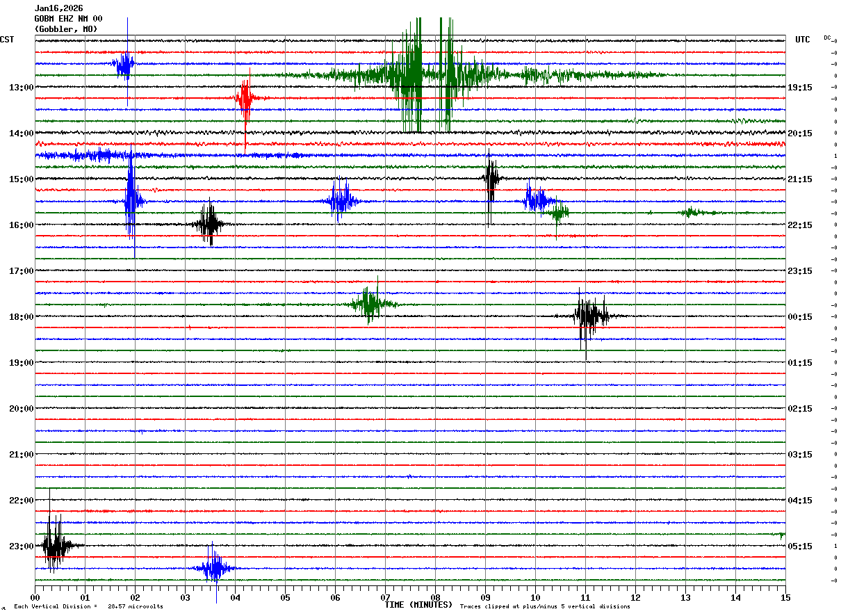
Task: Click the station location (Gobbler, MO)
Action: click(66, 29)
